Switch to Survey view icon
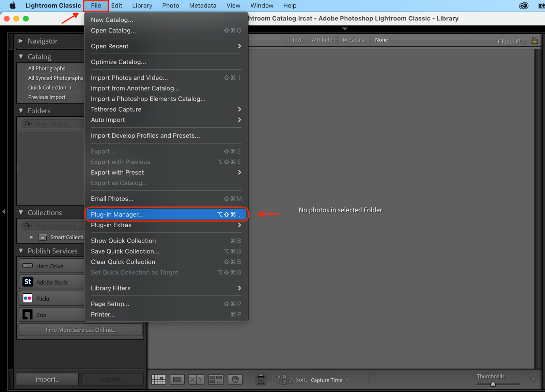This screenshot has width=545, height=392. [x=216, y=379]
